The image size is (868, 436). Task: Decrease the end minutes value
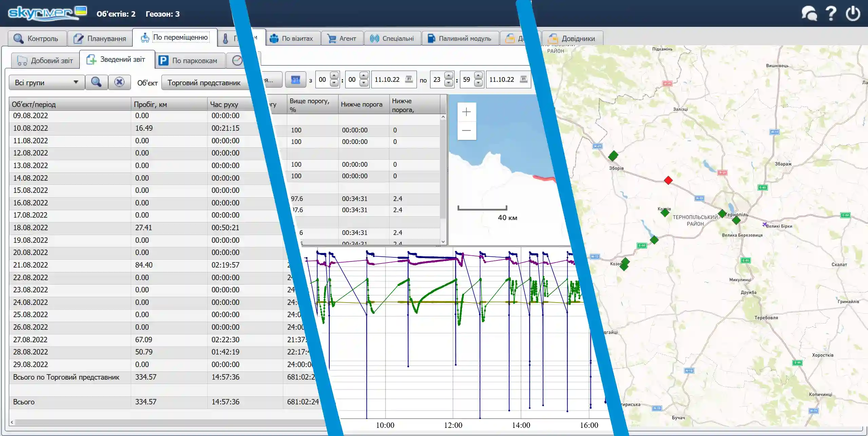(x=478, y=83)
